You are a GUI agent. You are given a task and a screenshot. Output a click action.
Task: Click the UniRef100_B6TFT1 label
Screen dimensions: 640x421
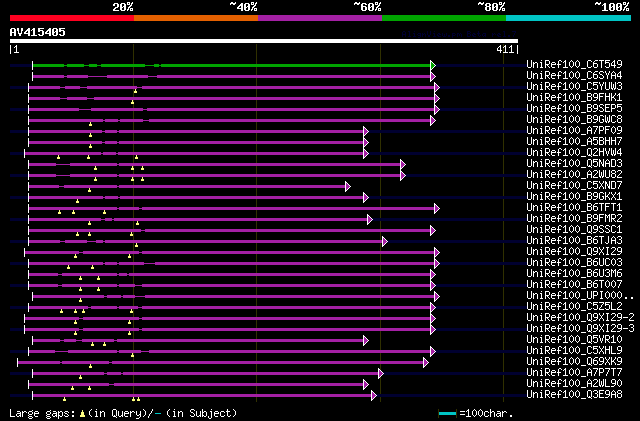coord(574,208)
